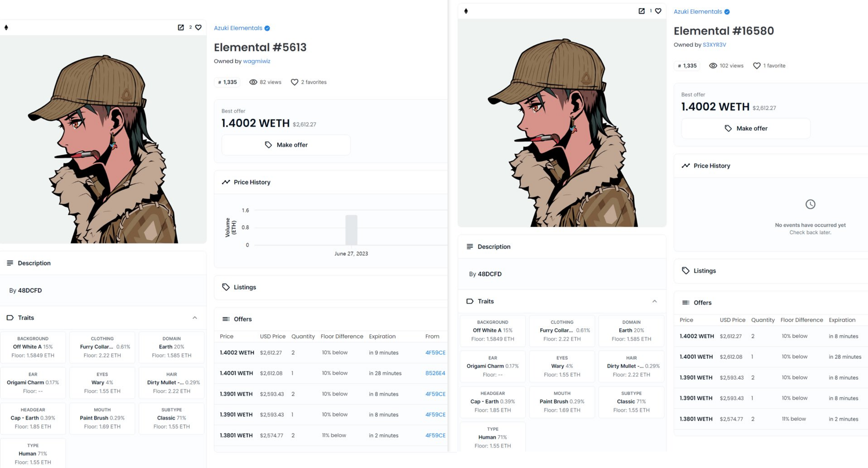The image size is (868, 468).
Task: Click Make offer tag icon for #5613
Action: [268, 145]
